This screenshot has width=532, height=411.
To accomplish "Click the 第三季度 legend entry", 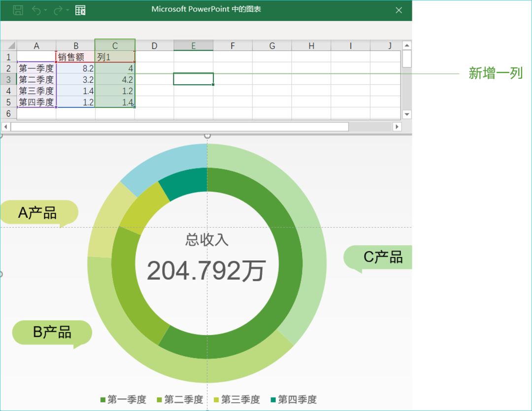I will [x=237, y=400].
